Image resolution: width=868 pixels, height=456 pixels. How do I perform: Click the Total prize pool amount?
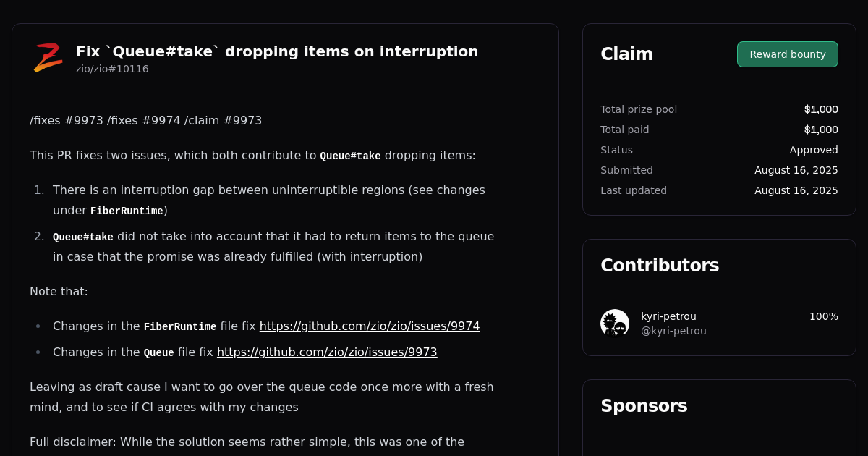click(x=821, y=109)
